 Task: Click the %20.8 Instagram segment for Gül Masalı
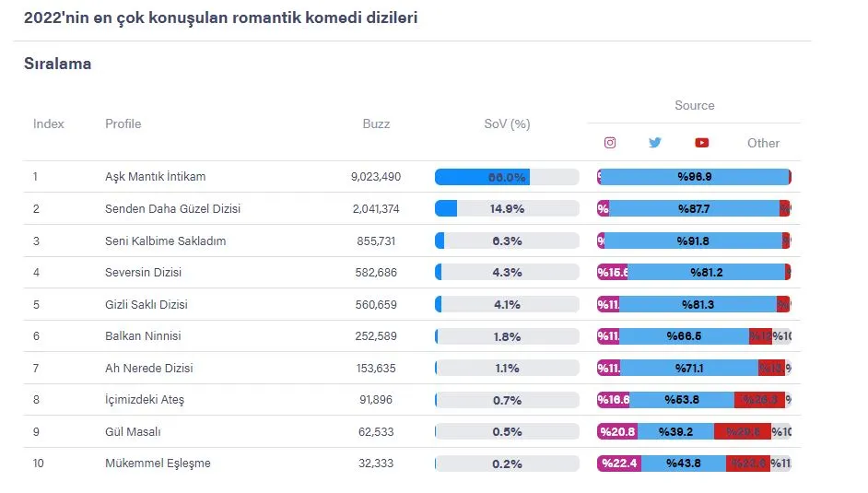617,431
